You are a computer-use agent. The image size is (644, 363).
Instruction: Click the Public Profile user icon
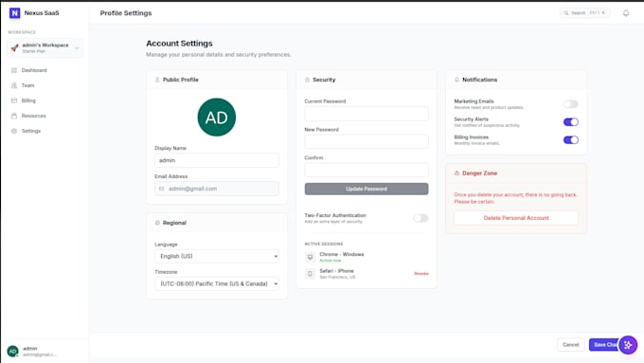tap(157, 80)
